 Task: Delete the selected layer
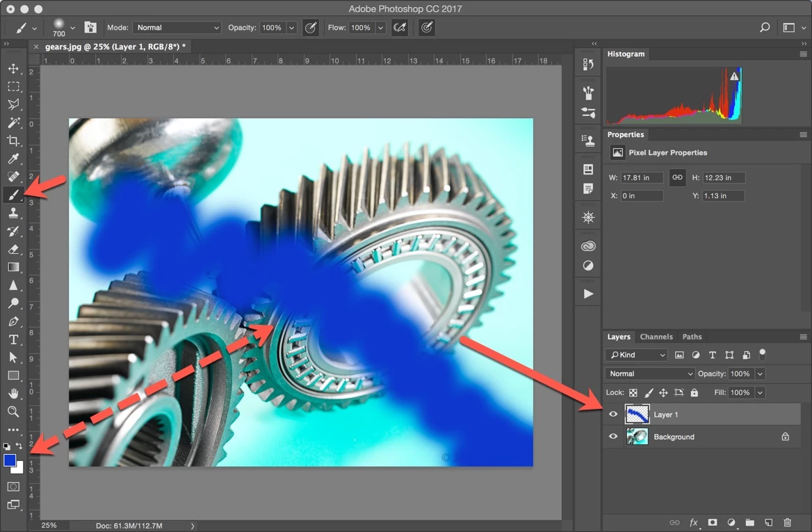click(x=787, y=522)
